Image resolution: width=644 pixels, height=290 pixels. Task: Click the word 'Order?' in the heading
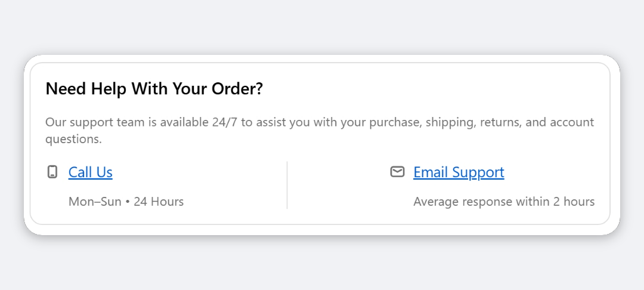coord(237,89)
